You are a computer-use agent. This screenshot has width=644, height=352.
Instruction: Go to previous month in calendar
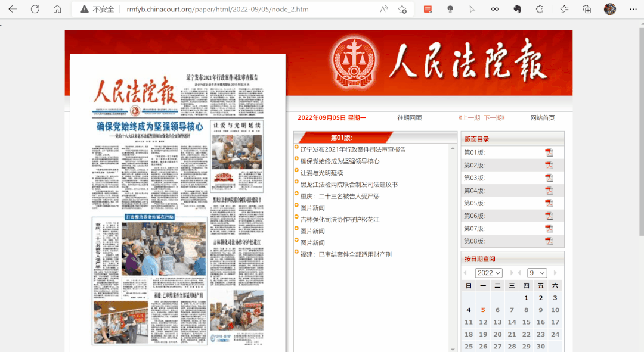tap(519, 273)
